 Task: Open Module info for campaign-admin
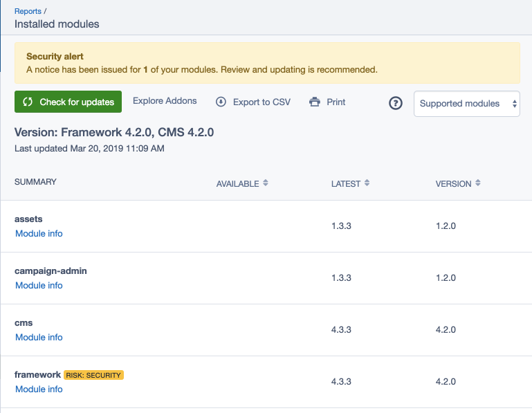tap(39, 286)
